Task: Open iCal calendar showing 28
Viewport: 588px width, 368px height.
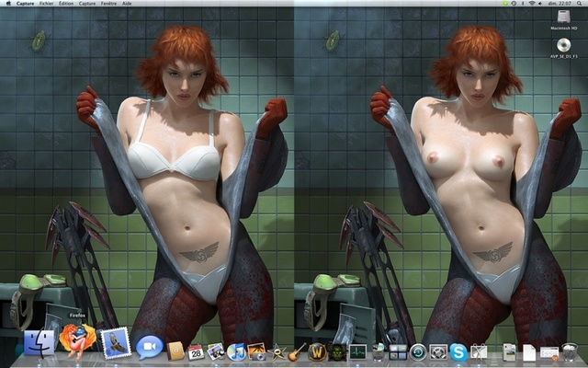Action: point(196,351)
